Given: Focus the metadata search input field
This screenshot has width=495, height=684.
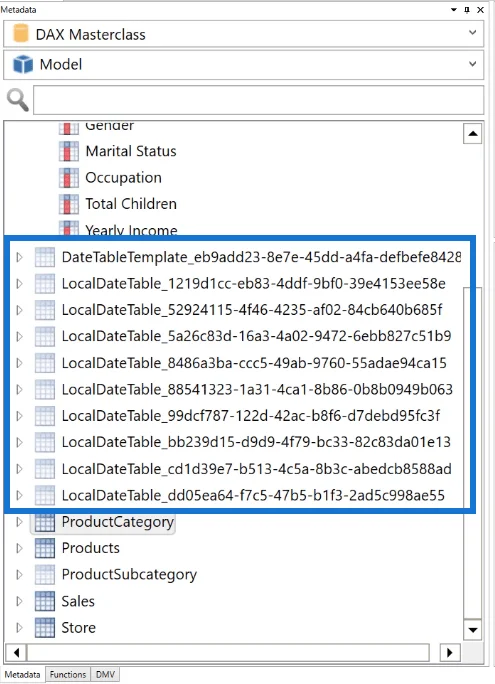Looking at the screenshot, I should 259,100.
